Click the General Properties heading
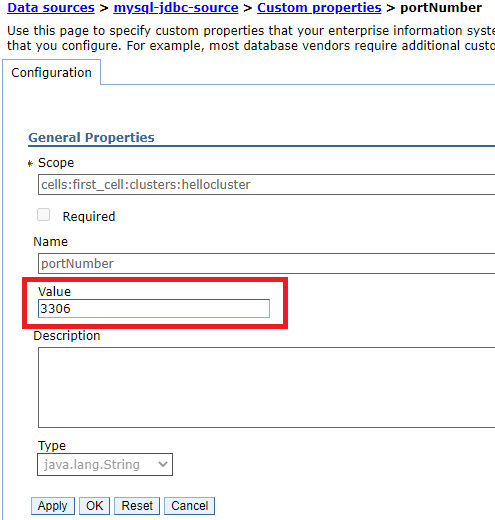Image resolution: width=495 pixels, height=520 pixels. 91,137
